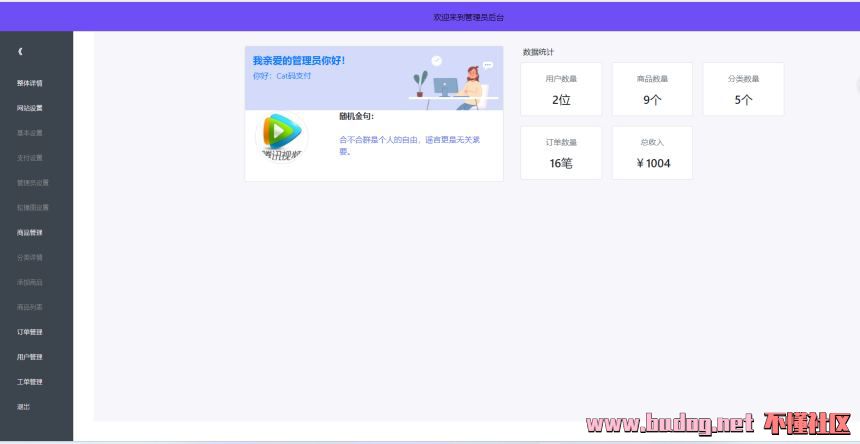Open 整体详情 in the sidebar
Image resolution: width=860 pixels, height=444 pixels.
30,83
